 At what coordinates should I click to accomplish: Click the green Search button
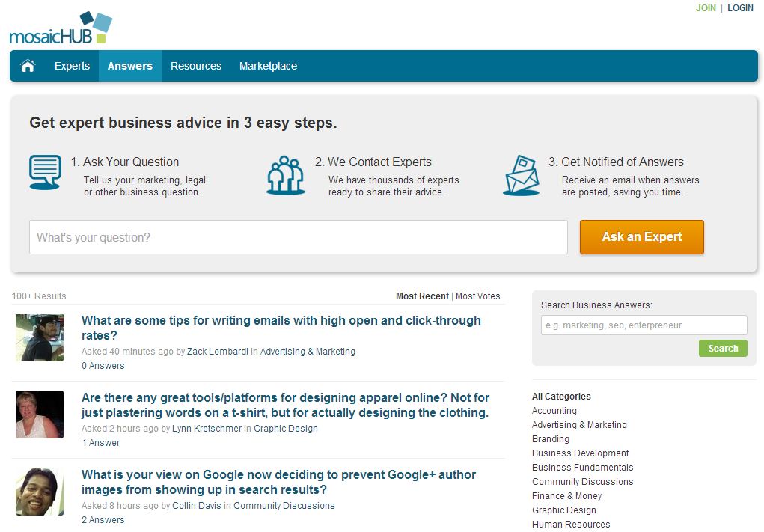(x=723, y=348)
